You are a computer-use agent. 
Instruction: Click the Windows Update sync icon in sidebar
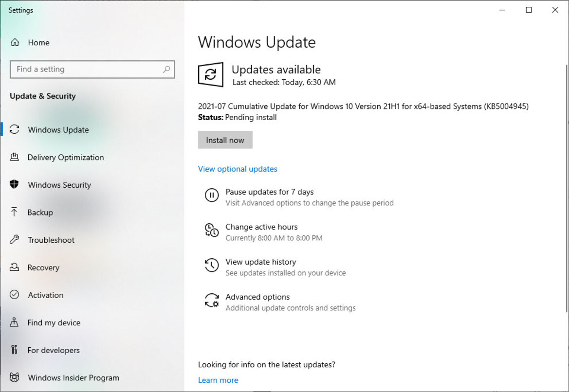(x=15, y=129)
